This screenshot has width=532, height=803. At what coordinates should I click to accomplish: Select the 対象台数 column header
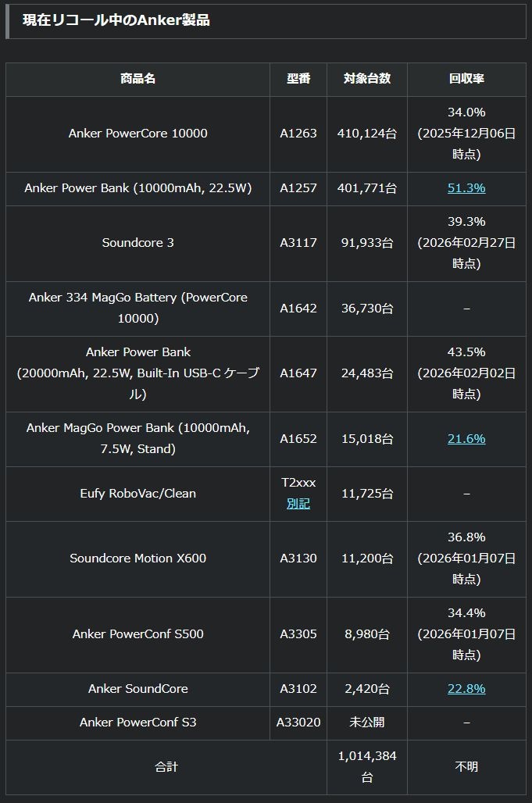367,79
